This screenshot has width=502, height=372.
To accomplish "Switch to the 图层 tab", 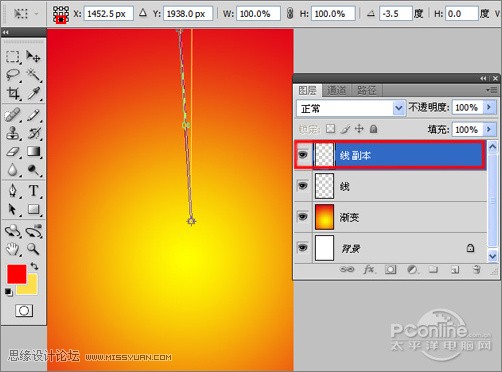I will [307, 90].
